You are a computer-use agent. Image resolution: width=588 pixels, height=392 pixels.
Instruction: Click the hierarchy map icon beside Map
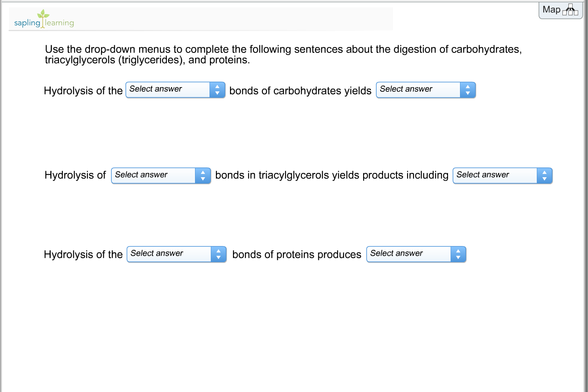[571, 10]
